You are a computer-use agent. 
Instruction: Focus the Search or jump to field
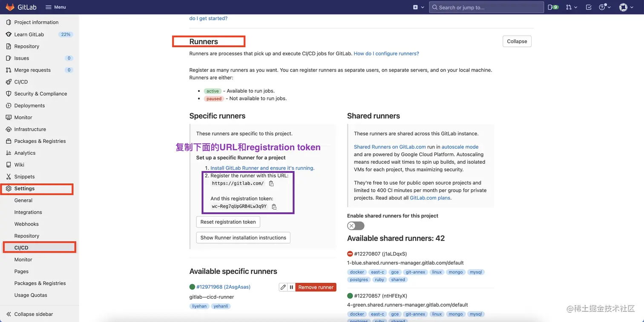tap(486, 7)
